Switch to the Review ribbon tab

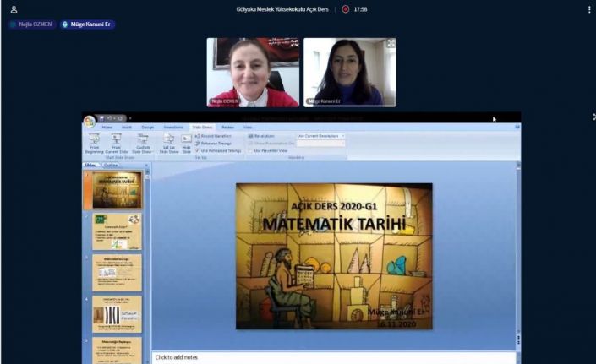pos(227,128)
